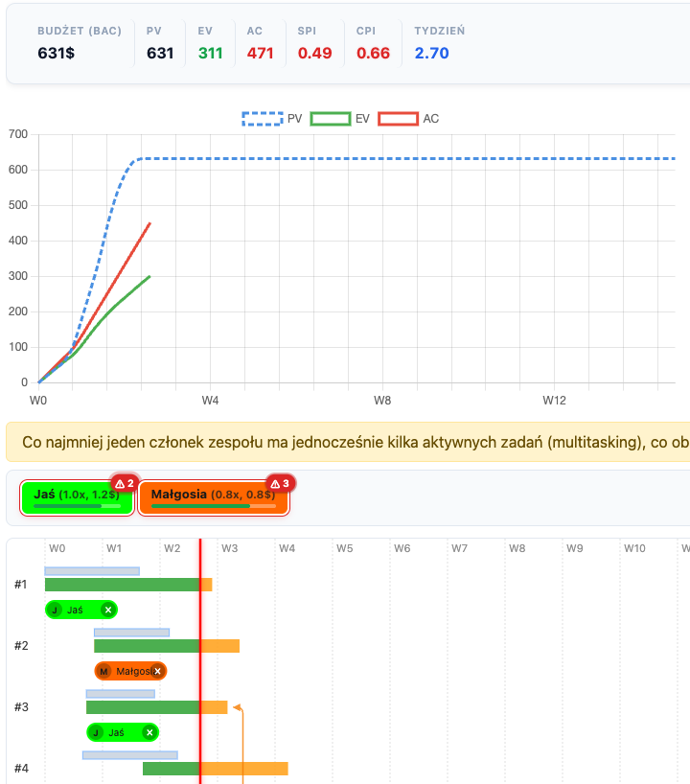Click the TYDZIEŃ value 2.70

pos(432,53)
